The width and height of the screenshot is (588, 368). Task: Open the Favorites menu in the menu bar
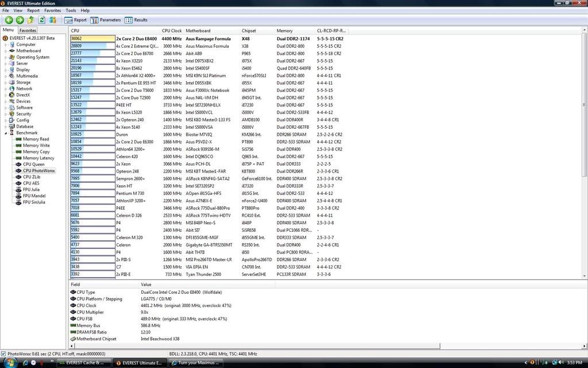[52, 10]
